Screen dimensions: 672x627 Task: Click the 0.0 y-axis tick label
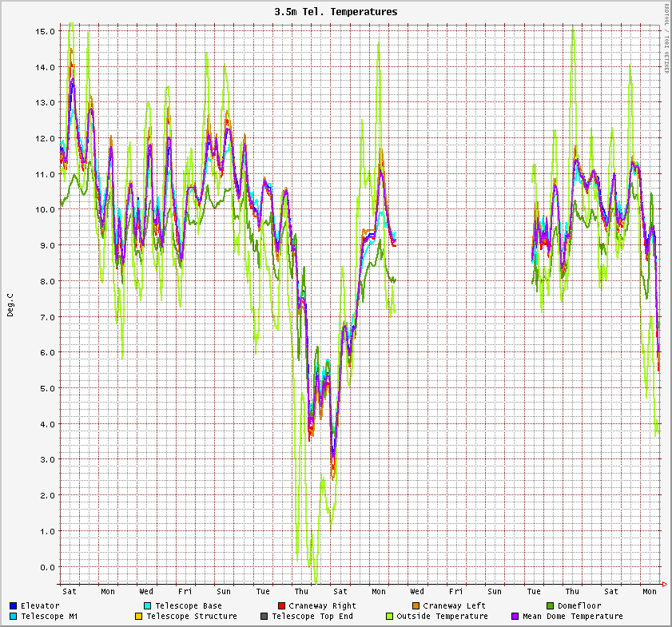click(48, 566)
